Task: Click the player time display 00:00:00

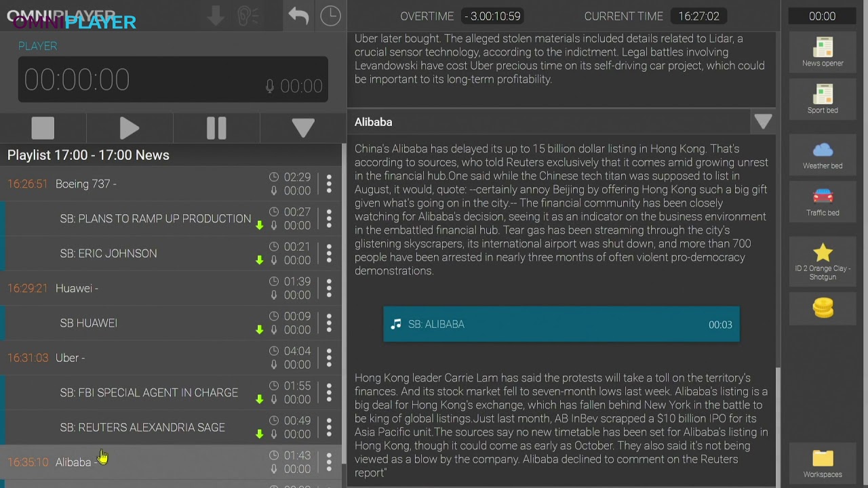Action: click(77, 80)
